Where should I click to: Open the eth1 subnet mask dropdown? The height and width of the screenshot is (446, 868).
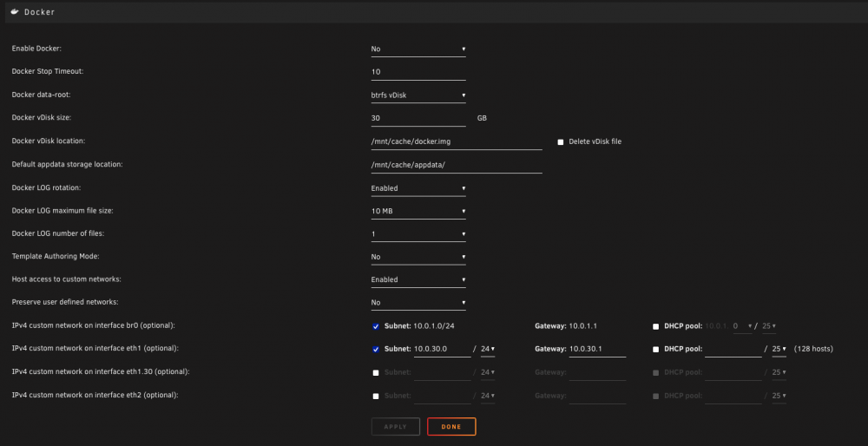(x=488, y=349)
